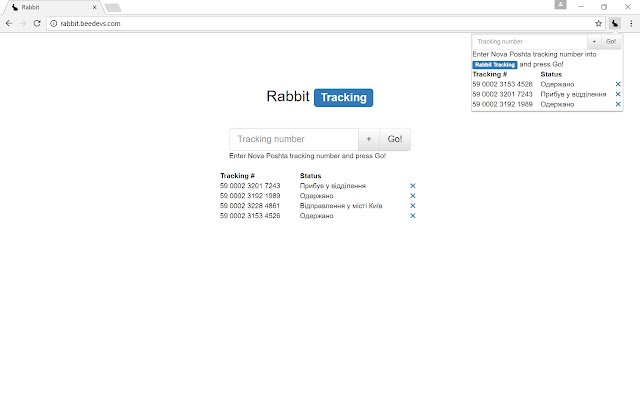Click the browser back arrow
The image size is (640, 400).
pos(9,23)
